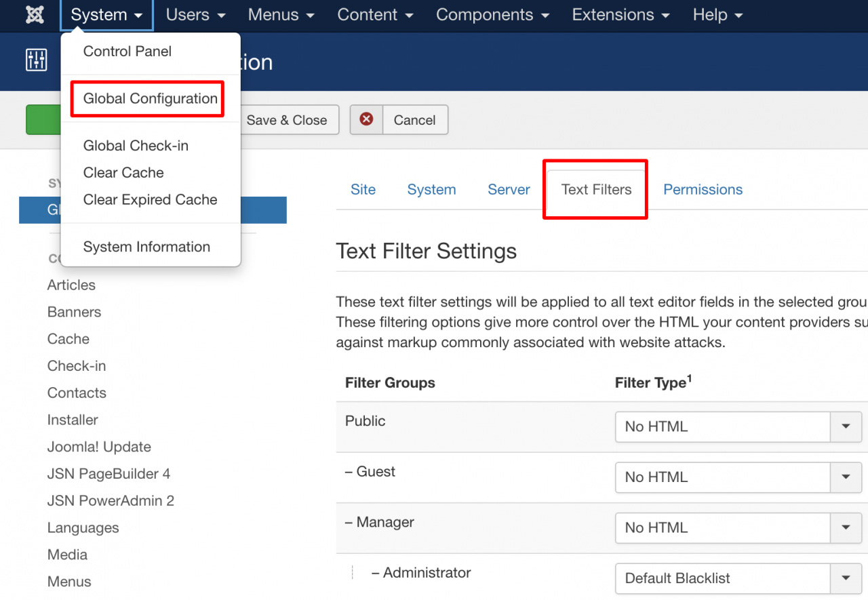Open Global Configuration from System menu
This screenshot has width=868, height=600.
[x=150, y=99]
